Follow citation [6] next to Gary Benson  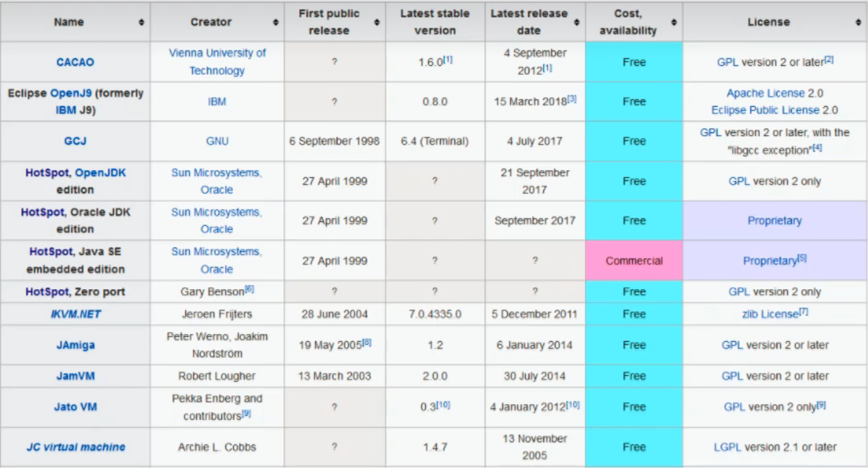click(249, 289)
